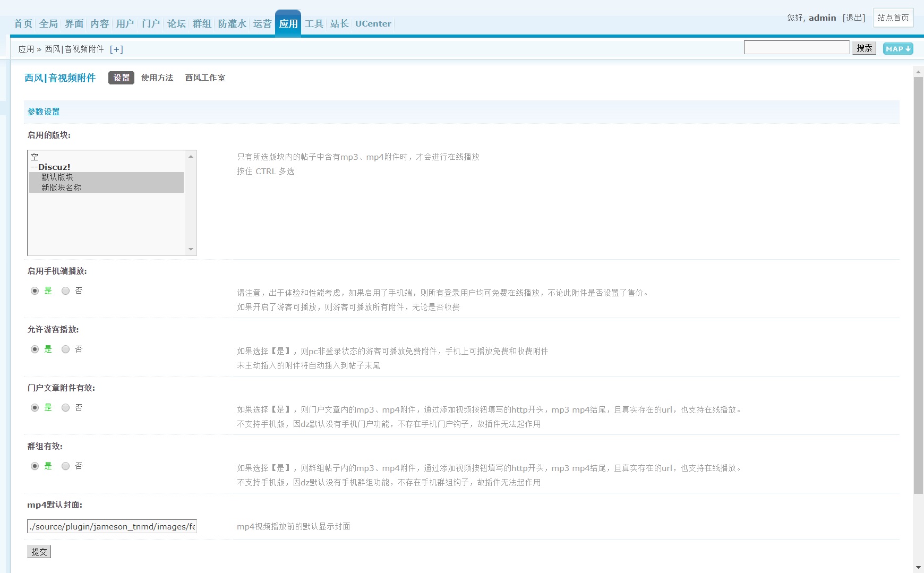Choose 空 option in the forum listbox
This screenshot has height=573, width=924.
point(106,157)
